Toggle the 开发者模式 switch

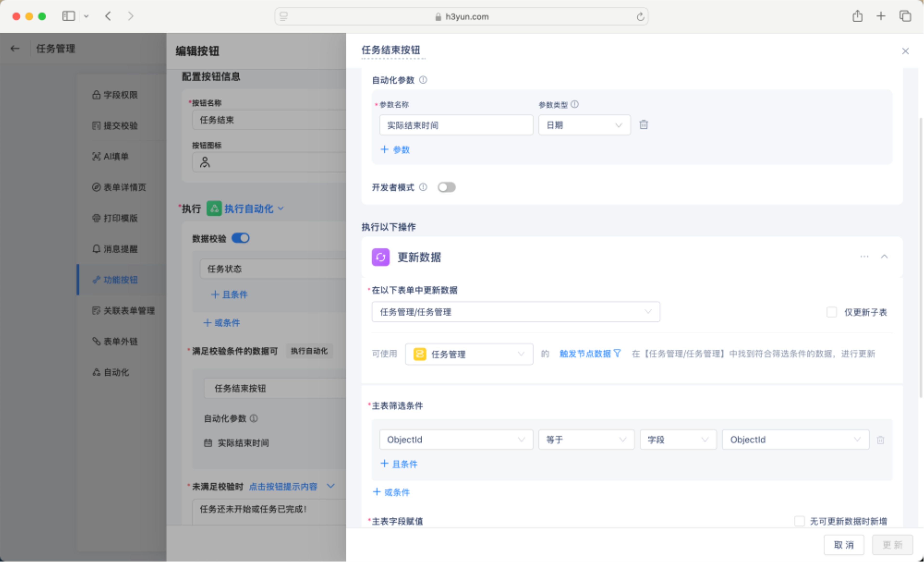(446, 187)
